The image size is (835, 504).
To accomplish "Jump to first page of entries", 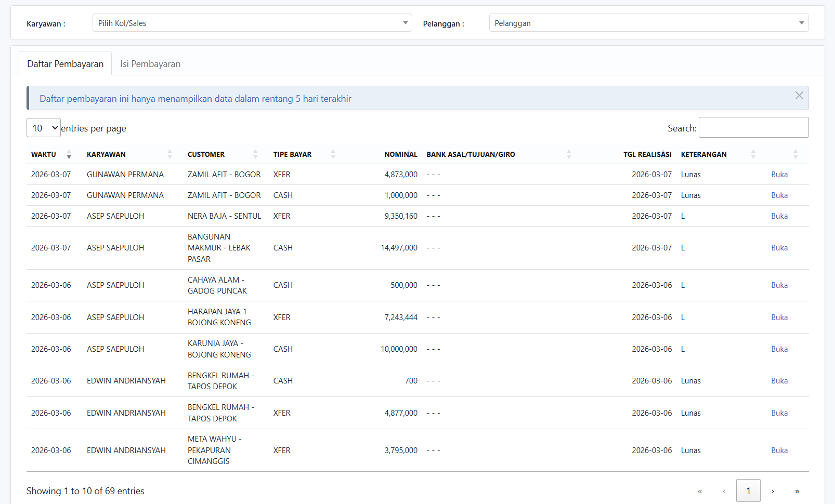I will [700, 491].
